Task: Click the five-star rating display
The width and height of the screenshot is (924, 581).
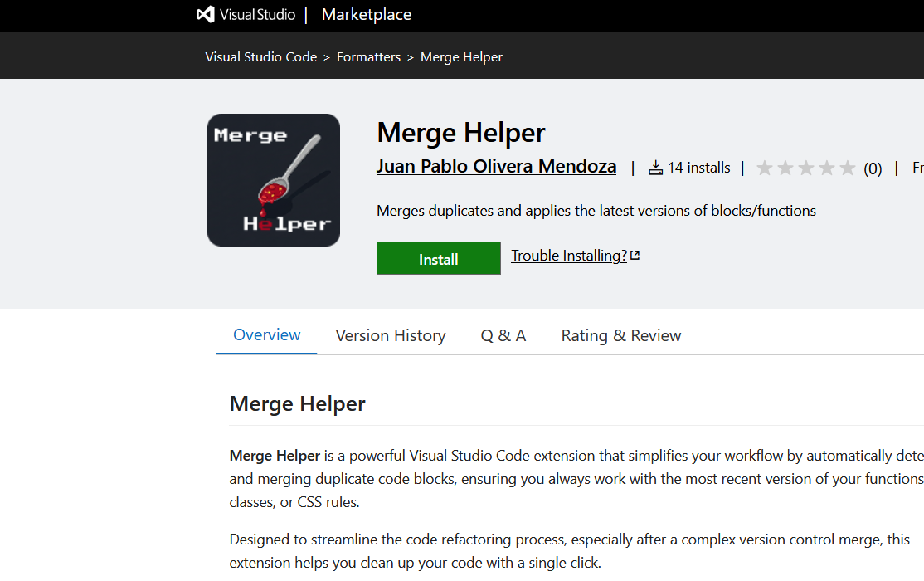Action: click(805, 168)
